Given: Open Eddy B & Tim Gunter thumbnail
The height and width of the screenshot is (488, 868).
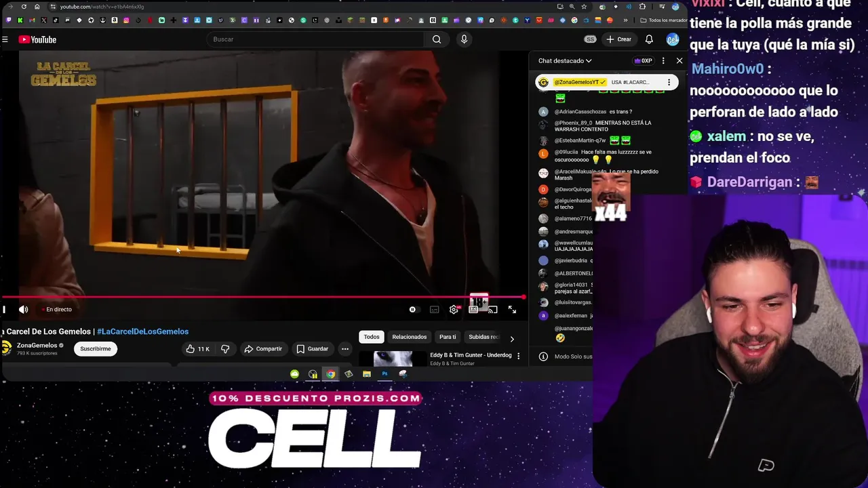Looking at the screenshot, I should [393, 359].
